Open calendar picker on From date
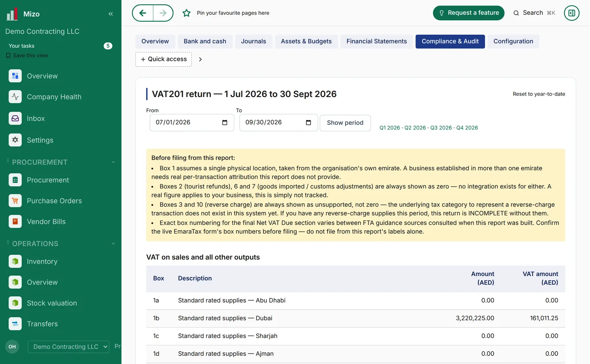 [x=225, y=123]
